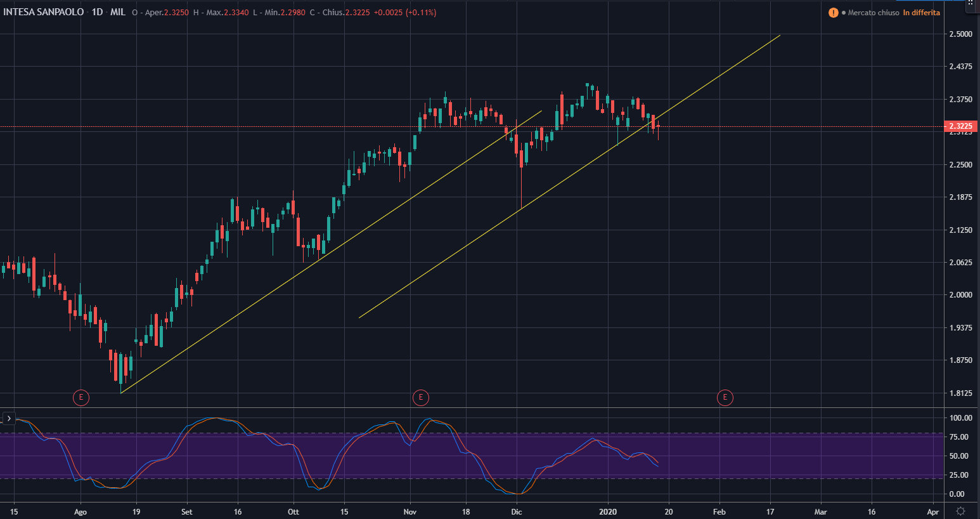This screenshot has height=519, width=980.
Task: Click the 2.0625 price scale label
Action: [960, 263]
